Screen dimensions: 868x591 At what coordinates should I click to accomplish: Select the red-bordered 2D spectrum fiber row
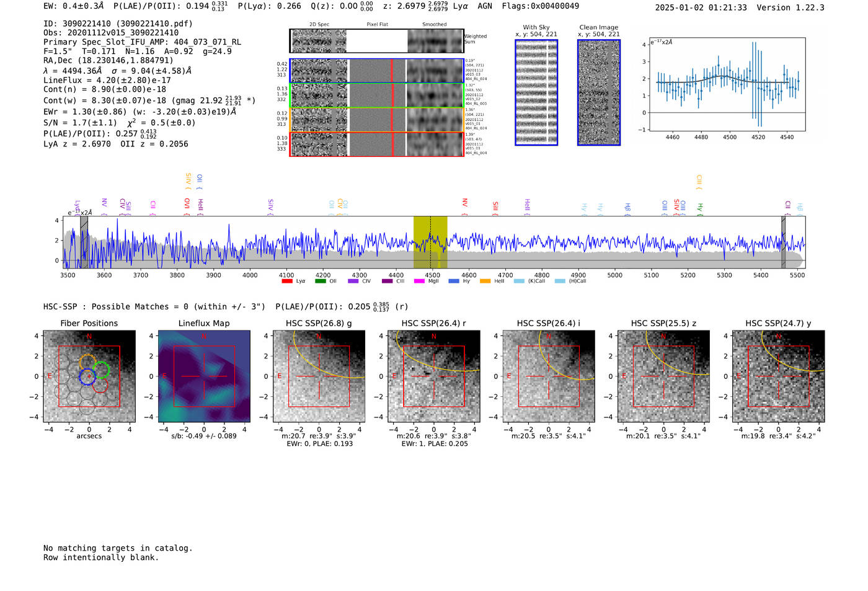point(377,144)
